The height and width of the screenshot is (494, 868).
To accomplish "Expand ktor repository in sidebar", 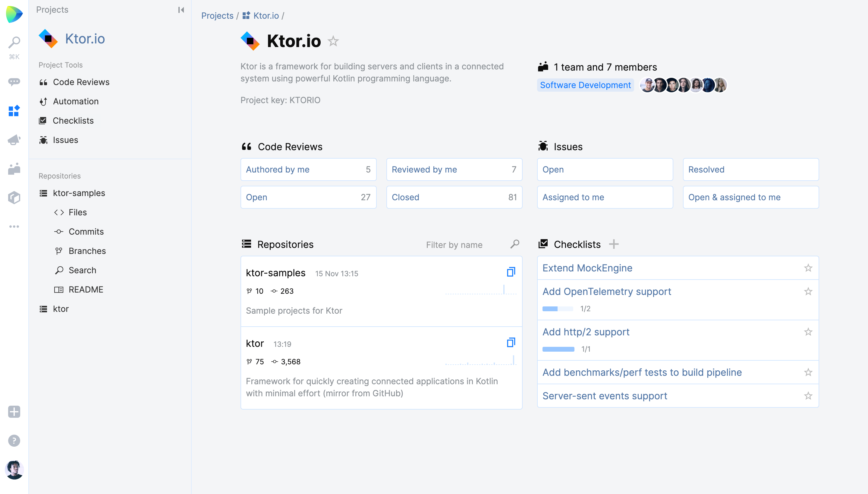I will (x=60, y=309).
